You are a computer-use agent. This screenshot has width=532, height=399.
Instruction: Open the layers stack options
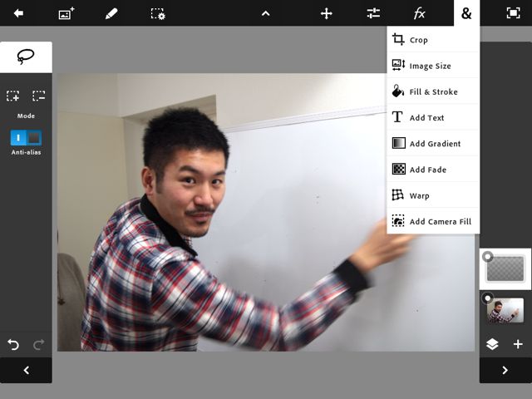(x=492, y=344)
